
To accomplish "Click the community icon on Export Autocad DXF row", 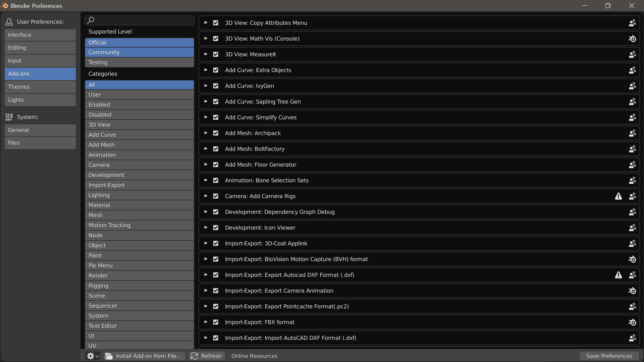I will pos(632,275).
